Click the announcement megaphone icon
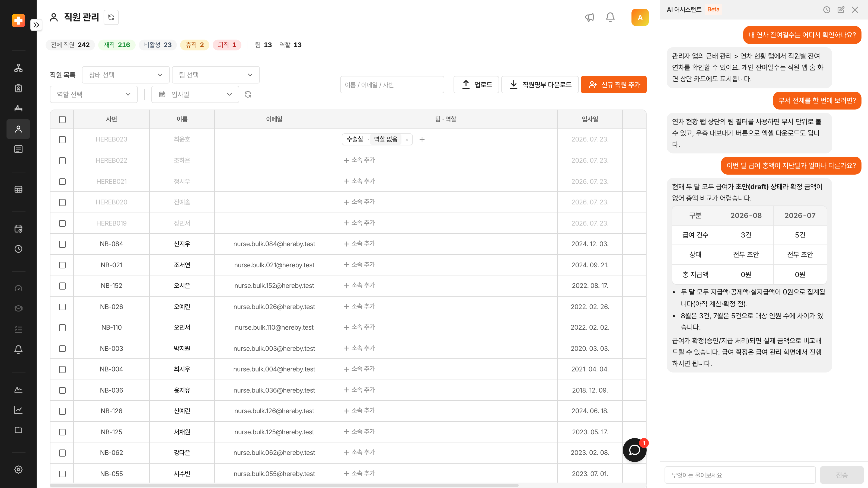This screenshot has height=488, width=868. [x=590, y=17]
